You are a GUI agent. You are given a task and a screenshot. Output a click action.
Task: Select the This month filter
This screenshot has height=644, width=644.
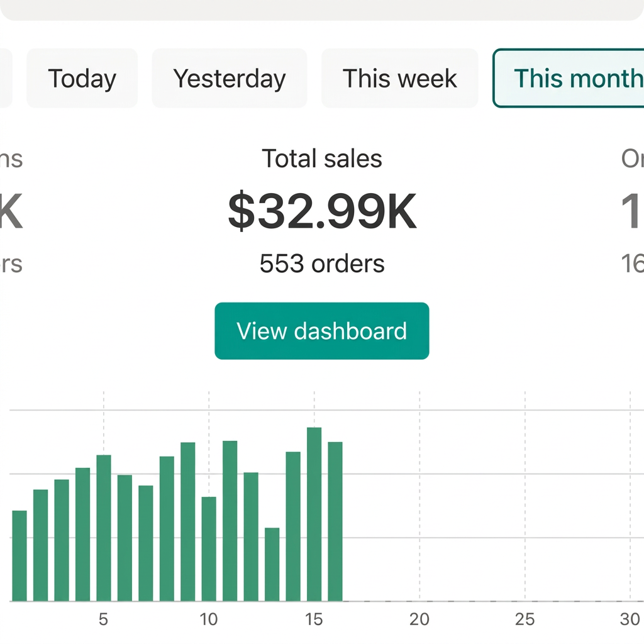(x=569, y=78)
